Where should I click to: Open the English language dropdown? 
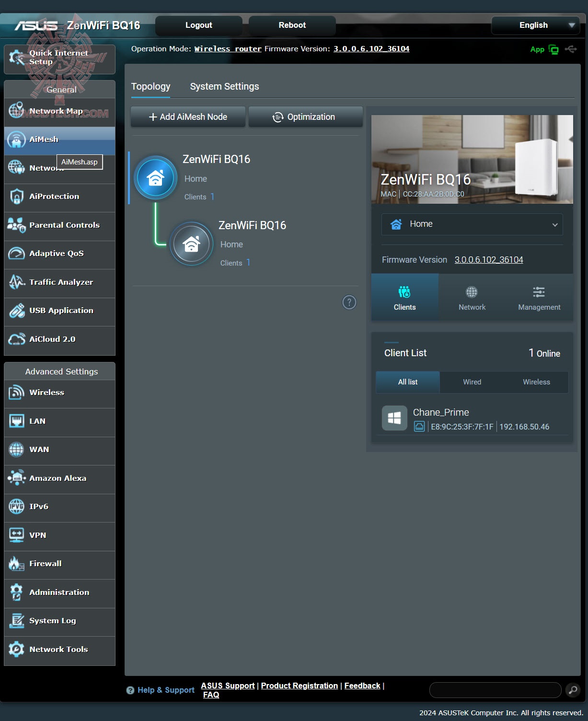535,25
